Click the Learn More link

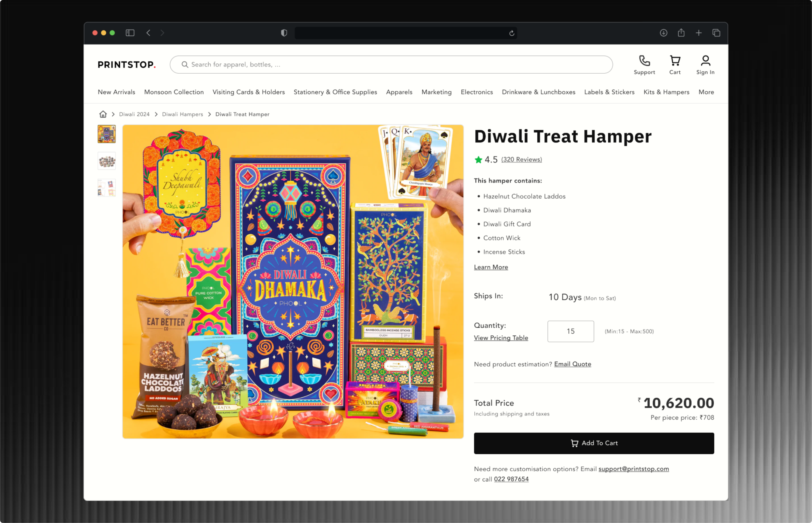point(491,267)
